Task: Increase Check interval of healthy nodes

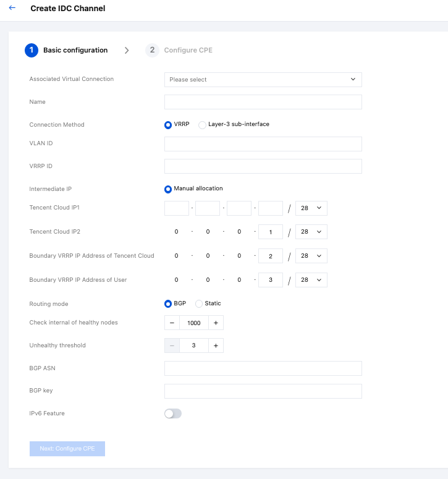Action: 216,323
